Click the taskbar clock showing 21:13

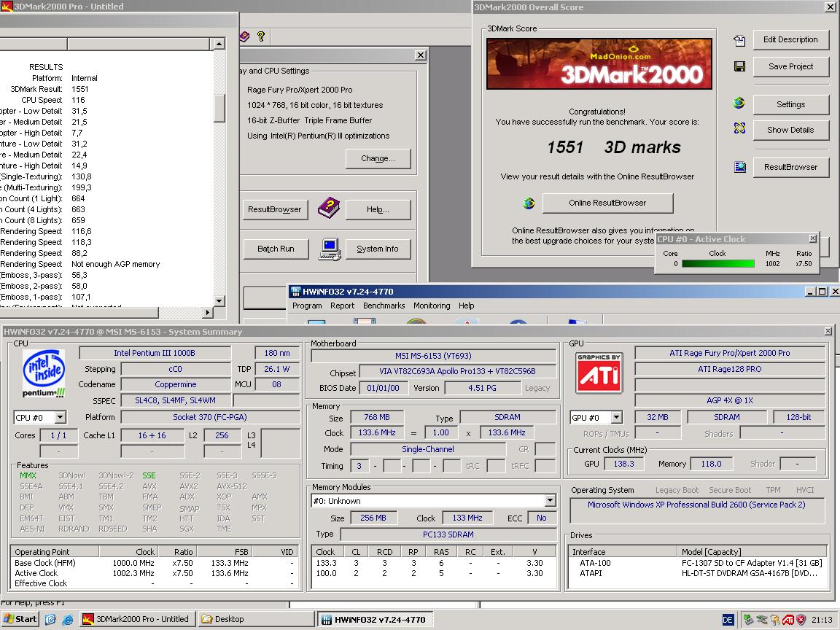822,620
